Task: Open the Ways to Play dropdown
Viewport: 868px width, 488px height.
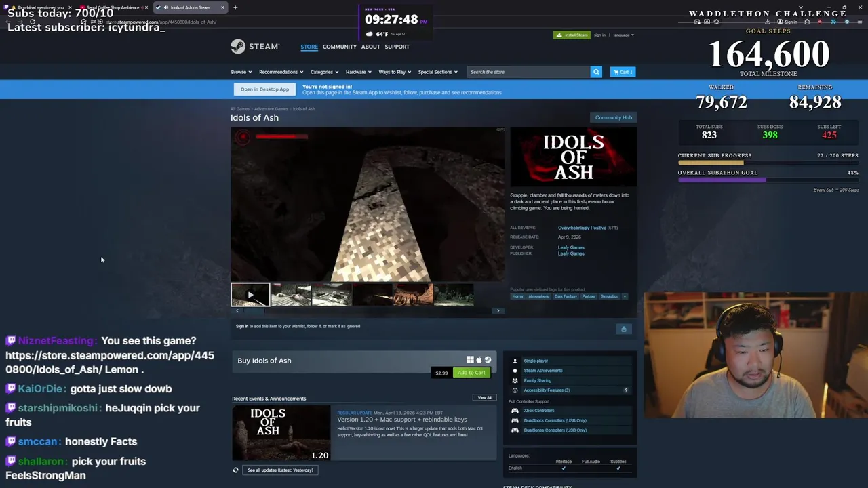Action: click(395, 72)
